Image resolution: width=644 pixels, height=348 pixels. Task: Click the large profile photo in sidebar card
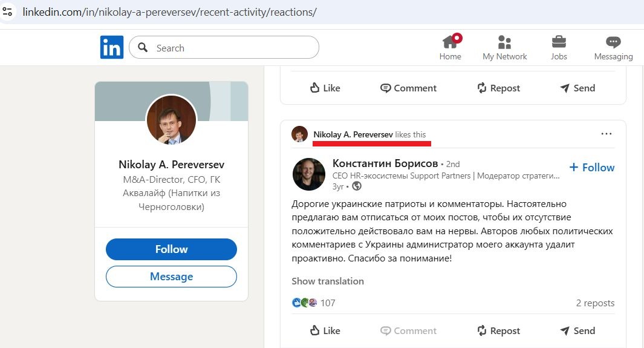[x=171, y=120]
